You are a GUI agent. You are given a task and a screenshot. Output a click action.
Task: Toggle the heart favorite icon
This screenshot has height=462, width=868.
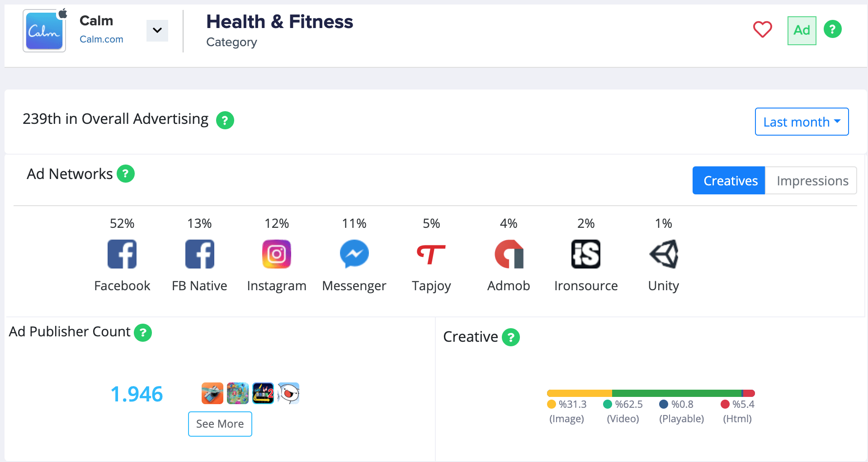(763, 30)
